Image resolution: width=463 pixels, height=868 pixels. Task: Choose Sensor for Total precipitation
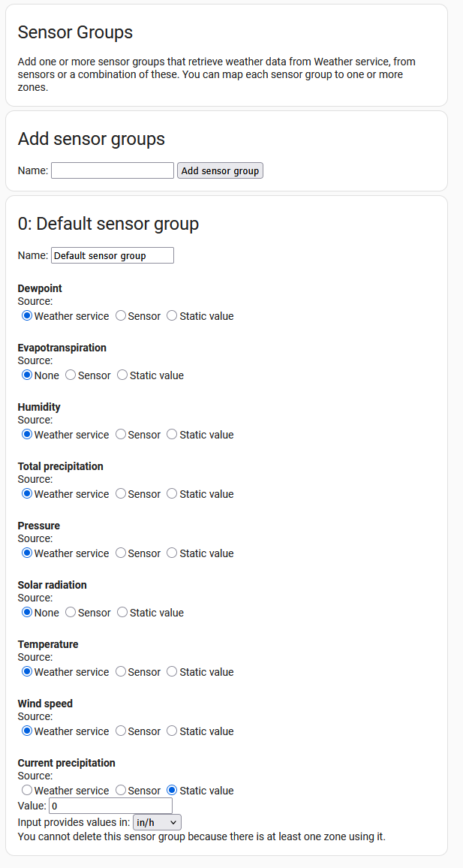click(121, 494)
